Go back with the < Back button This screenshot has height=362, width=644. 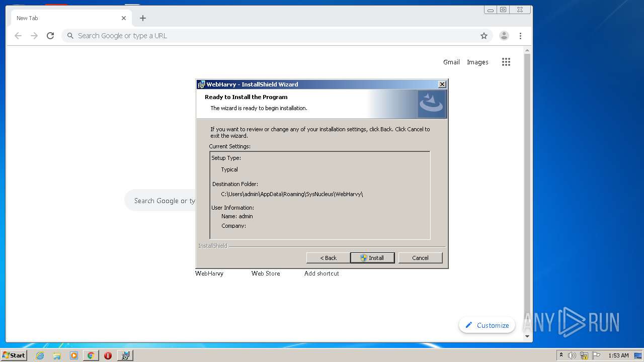[x=328, y=258]
